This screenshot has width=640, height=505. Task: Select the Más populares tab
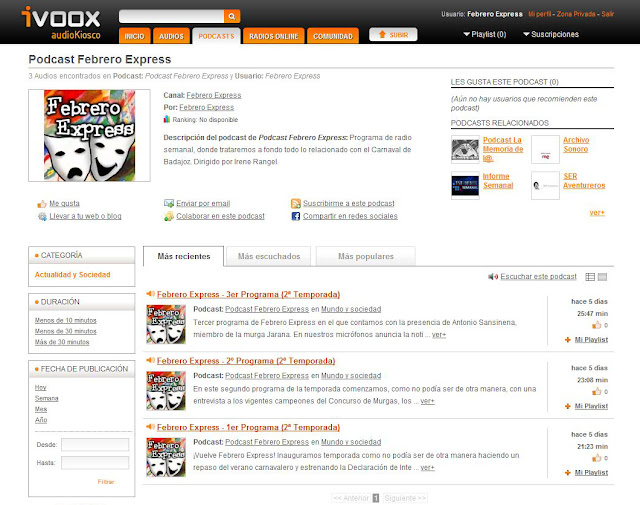click(366, 256)
